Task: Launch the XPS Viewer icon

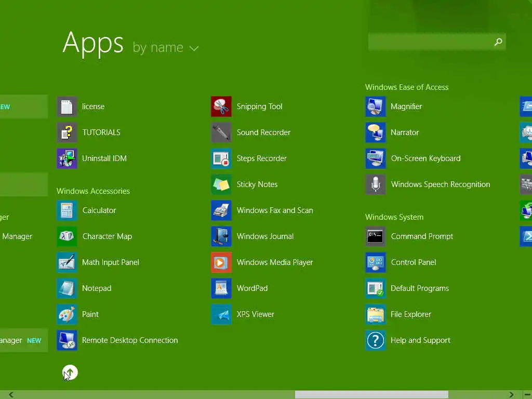Action: pyautogui.click(x=221, y=314)
